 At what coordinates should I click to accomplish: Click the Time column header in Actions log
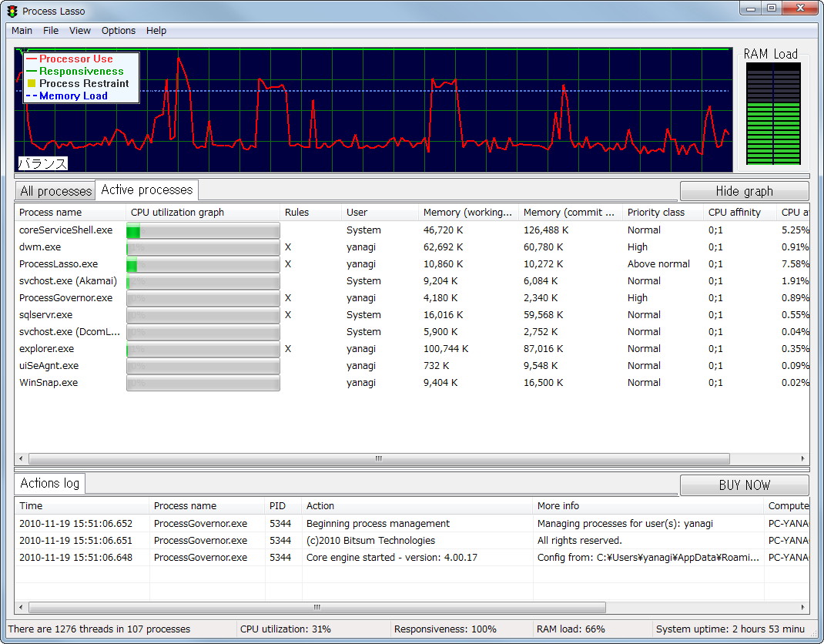coord(82,506)
